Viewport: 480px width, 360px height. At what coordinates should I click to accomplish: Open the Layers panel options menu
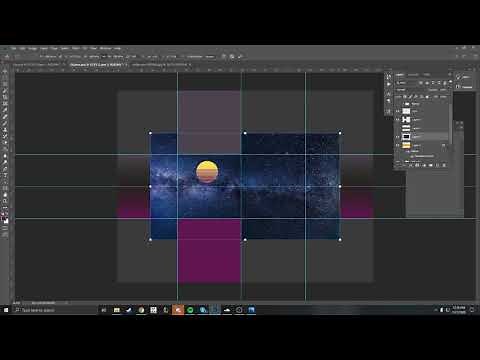click(449, 75)
